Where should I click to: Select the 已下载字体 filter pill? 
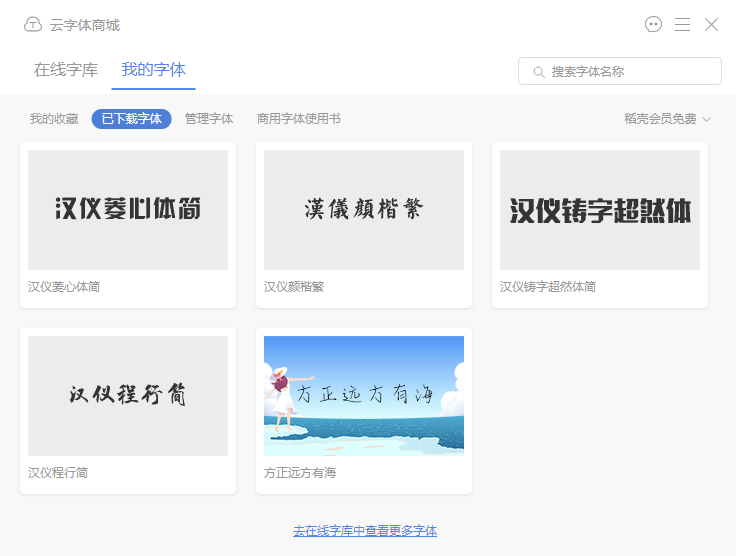[x=131, y=119]
